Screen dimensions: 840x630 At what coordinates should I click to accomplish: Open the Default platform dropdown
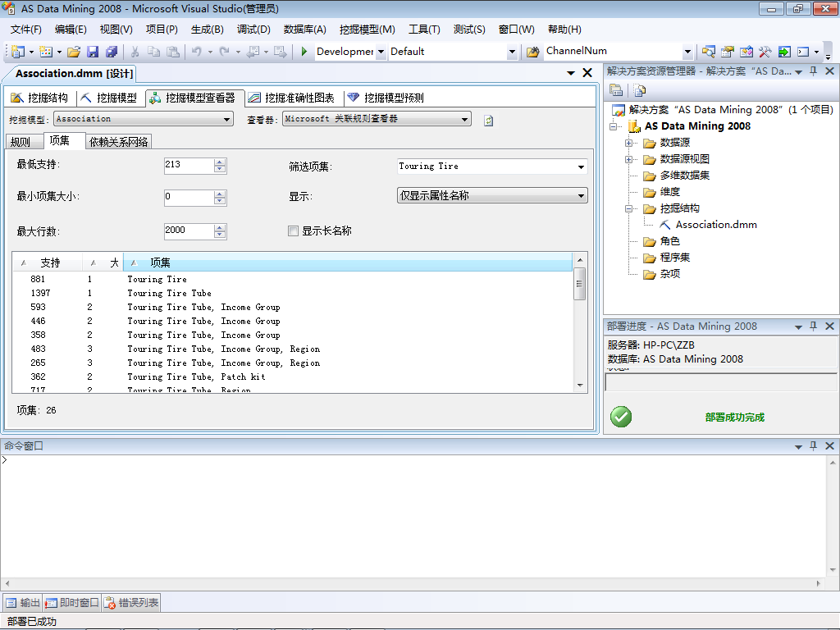coord(512,52)
